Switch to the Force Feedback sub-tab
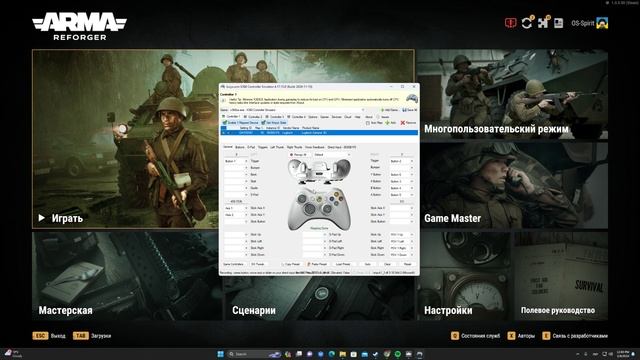The width and height of the screenshot is (640, 360). coord(315,147)
